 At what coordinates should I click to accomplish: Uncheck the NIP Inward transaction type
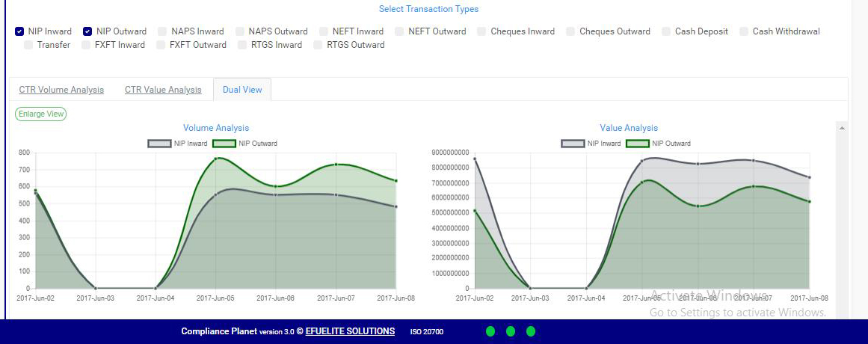19,31
